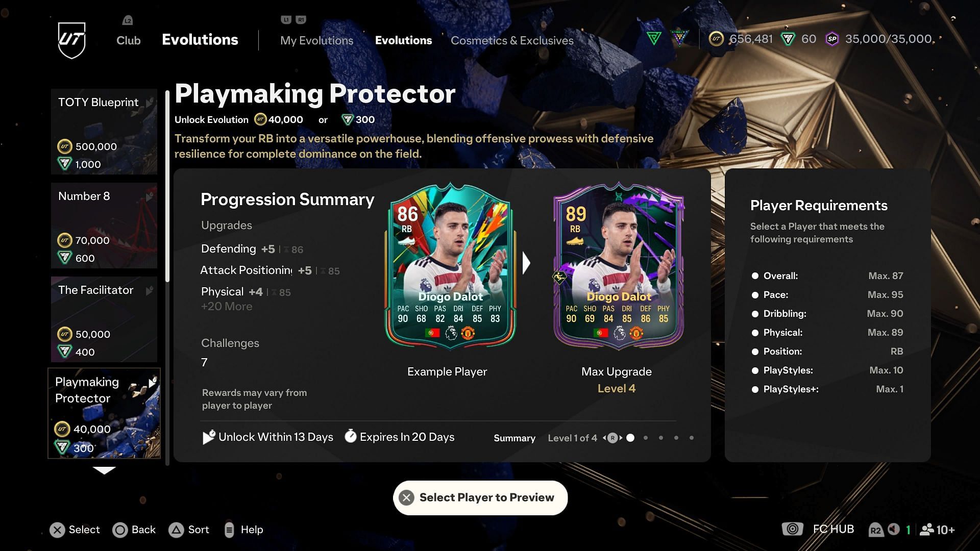Click arrow between example and upgraded card
Image resolution: width=980 pixels, height=551 pixels.
point(527,263)
